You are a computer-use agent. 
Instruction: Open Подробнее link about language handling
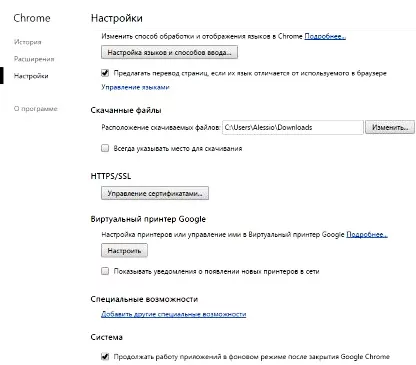pos(325,36)
